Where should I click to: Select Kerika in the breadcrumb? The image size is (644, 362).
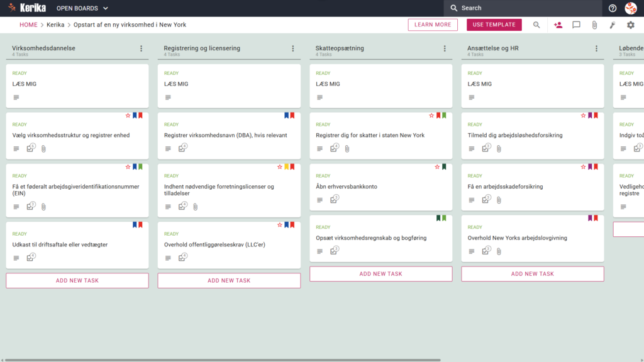pyautogui.click(x=55, y=25)
